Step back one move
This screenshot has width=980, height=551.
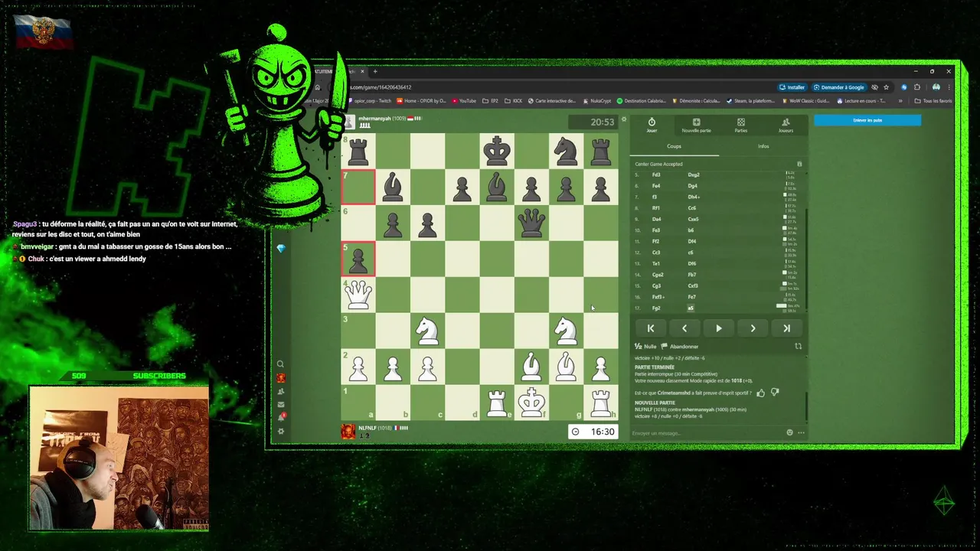[684, 328]
